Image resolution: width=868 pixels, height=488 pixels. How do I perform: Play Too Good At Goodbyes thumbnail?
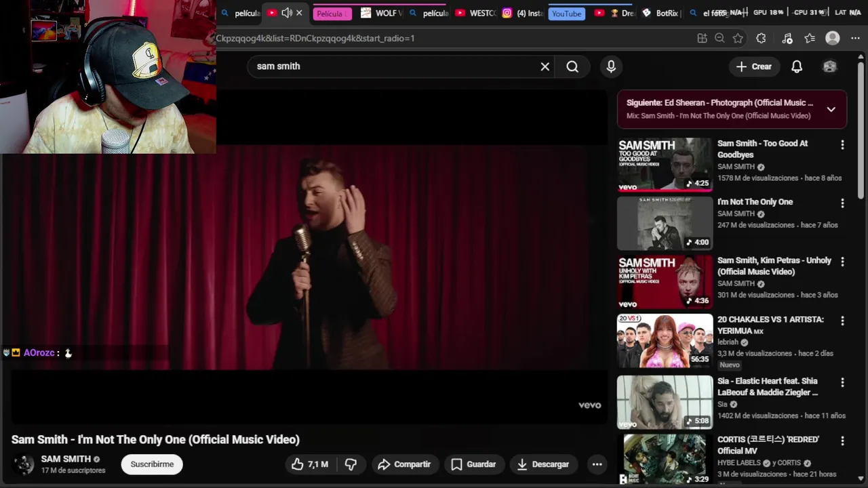(x=665, y=165)
